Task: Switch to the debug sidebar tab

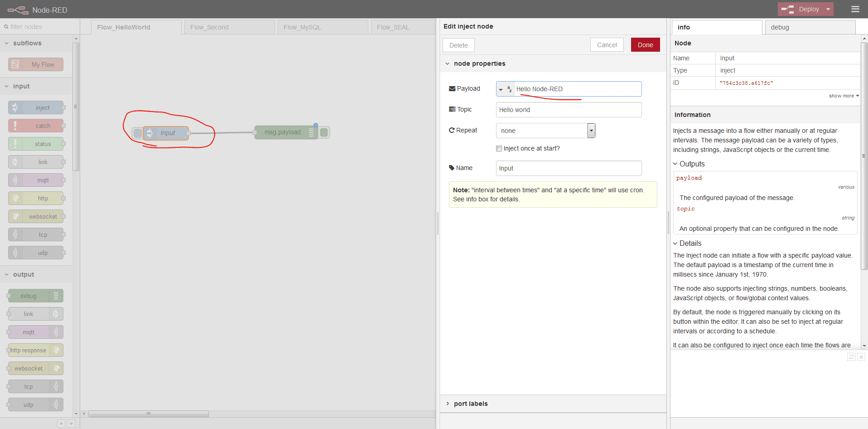Action: (809, 27)
